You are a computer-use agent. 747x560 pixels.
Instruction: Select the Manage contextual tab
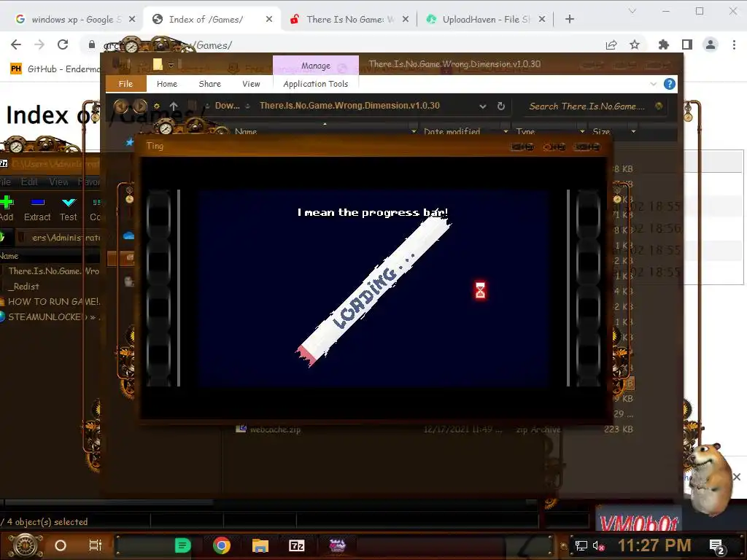click(315, 66)
